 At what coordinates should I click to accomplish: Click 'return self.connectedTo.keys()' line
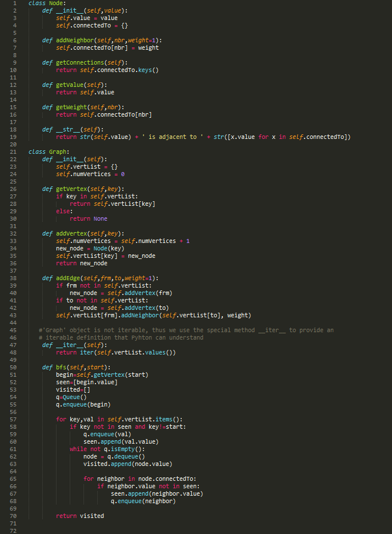pyautogui.click(x=107, y=70)
